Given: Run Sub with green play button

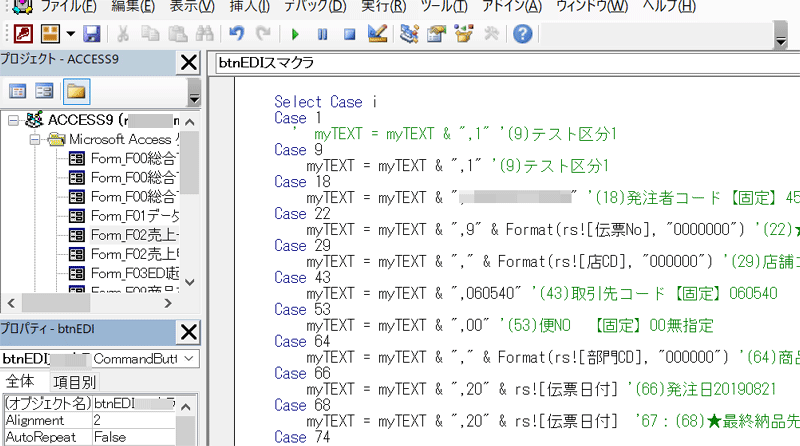Looking at the screenshot, I should point(295,34).
